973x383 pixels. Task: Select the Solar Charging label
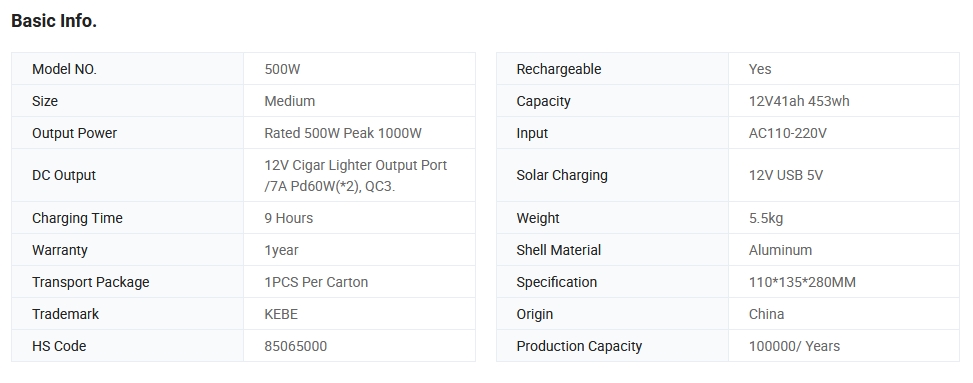click(562, 175)
